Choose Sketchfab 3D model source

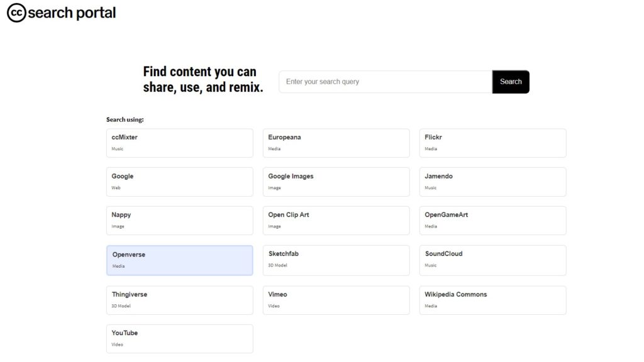336,260
